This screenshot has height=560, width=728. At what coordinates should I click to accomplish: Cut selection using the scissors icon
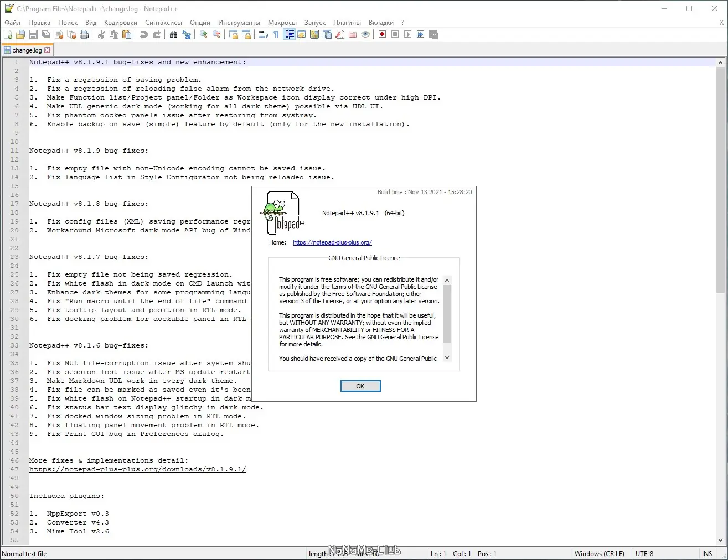[101, 34]
